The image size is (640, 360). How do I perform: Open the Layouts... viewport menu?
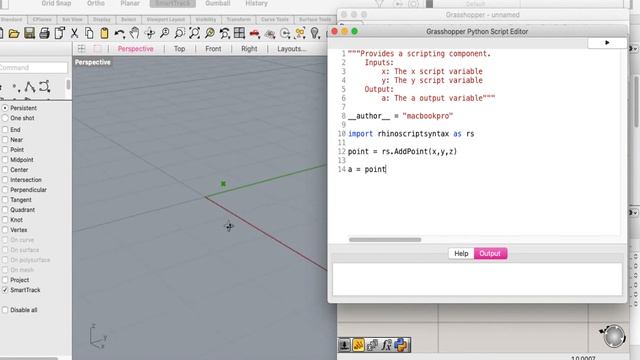pos(291,49)
